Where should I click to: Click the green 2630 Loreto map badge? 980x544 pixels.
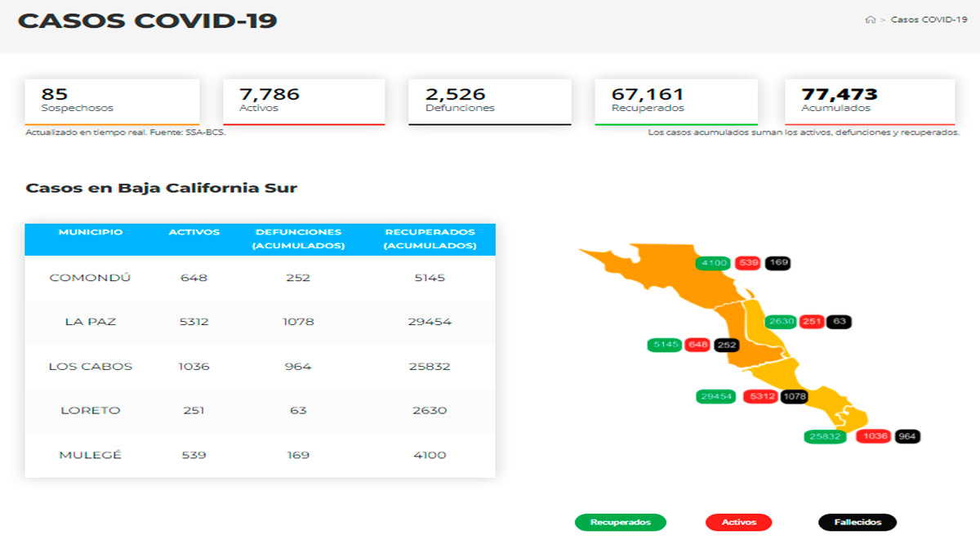click(x=781, y=322)
